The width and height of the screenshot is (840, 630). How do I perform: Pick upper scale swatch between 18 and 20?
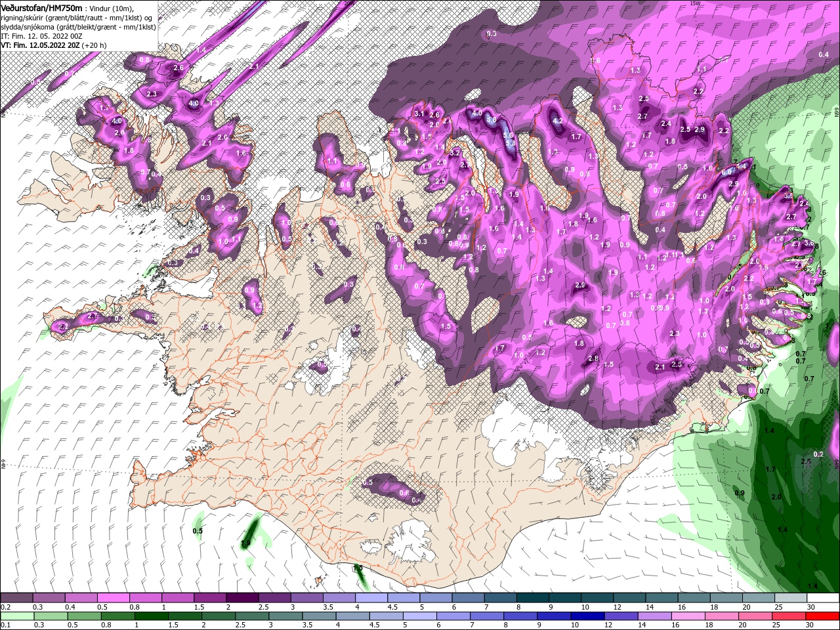[x=725, y=598]
